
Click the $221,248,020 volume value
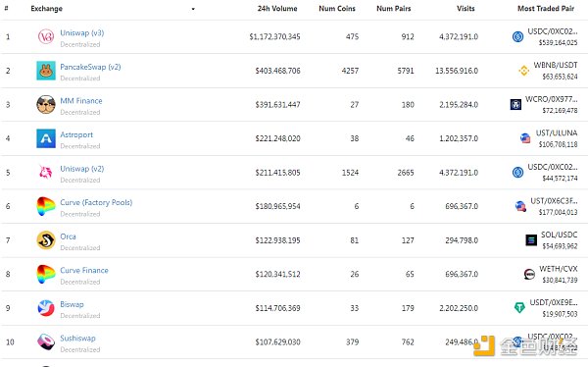tap(278, 138)
